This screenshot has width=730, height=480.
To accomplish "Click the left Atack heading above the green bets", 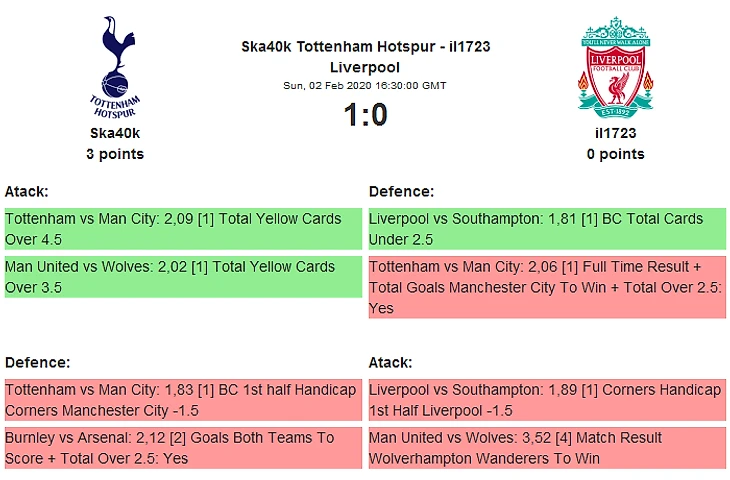I will (x=27, y=191).
